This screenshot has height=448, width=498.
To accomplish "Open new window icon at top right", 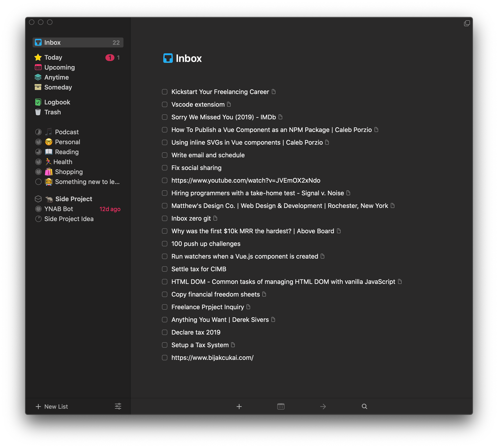I will 467,23.
